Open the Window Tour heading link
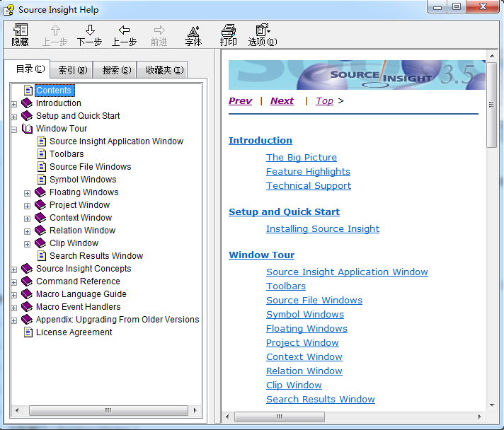 261,255
